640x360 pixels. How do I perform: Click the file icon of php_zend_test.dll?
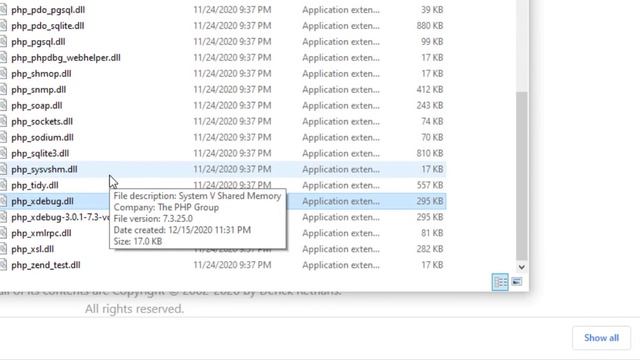click(3, 264)
